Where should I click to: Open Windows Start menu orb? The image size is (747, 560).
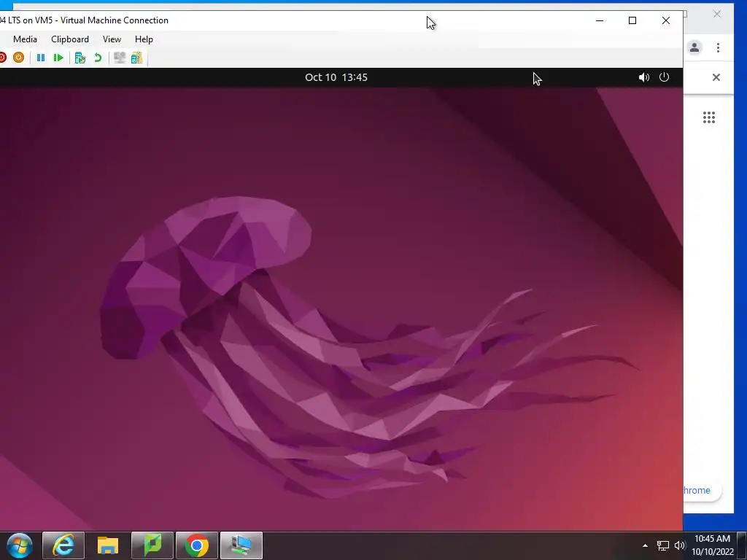pyautogui.click(x=20, y=545)
